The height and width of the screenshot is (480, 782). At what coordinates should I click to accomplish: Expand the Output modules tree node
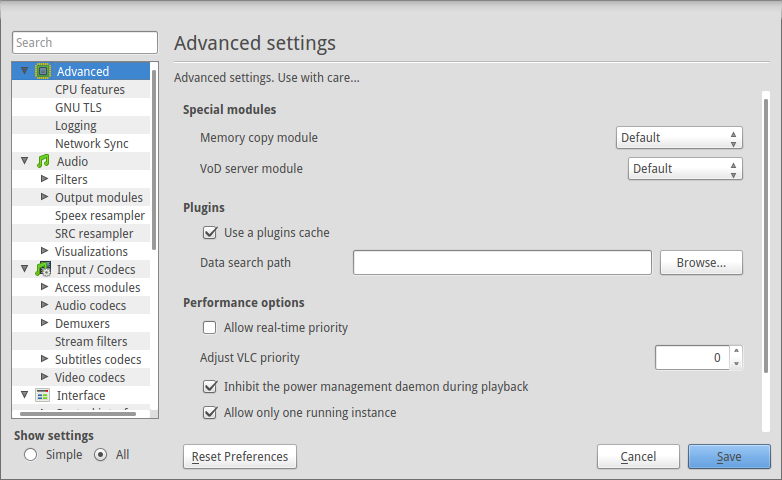coord(44,197)
